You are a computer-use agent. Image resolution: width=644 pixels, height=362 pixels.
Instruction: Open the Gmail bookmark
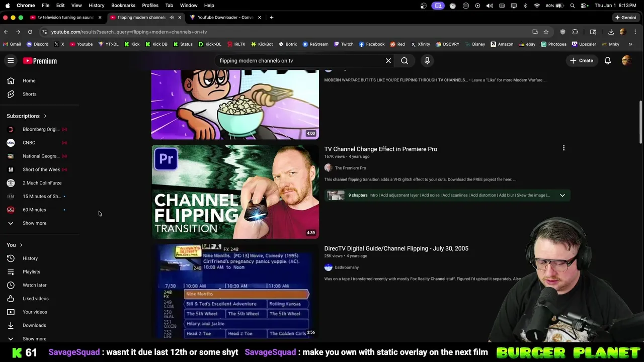click(x=12, y=44)
